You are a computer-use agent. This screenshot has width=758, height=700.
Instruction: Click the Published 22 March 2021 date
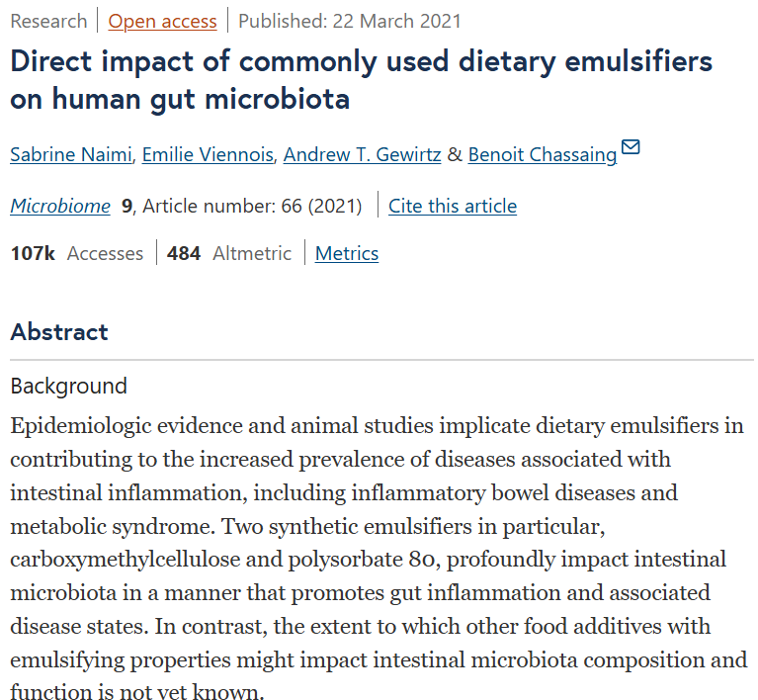tap(350, 22)
